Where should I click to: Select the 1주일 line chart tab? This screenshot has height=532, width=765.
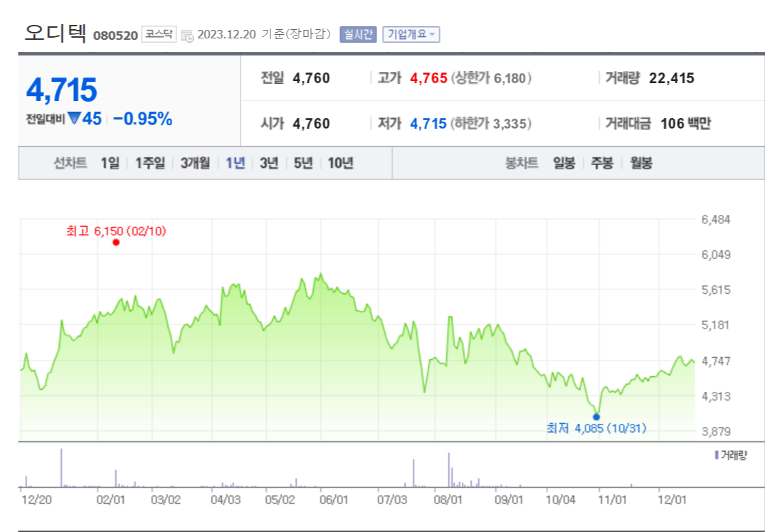coord(150,163)
